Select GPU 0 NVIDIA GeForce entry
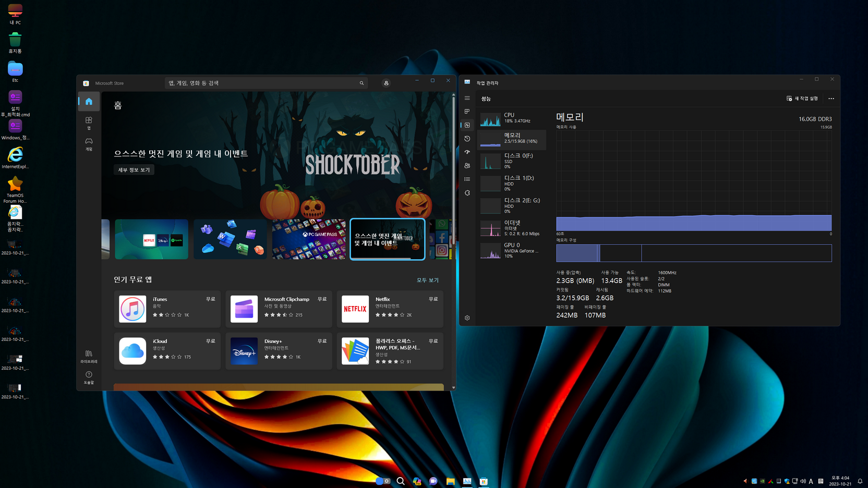The width and height of the screenshot is (868, 488). point(512,250)
